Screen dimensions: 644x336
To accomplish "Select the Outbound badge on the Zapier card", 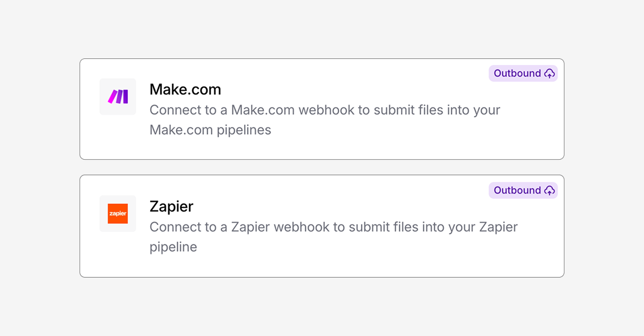I will (523, 190).
